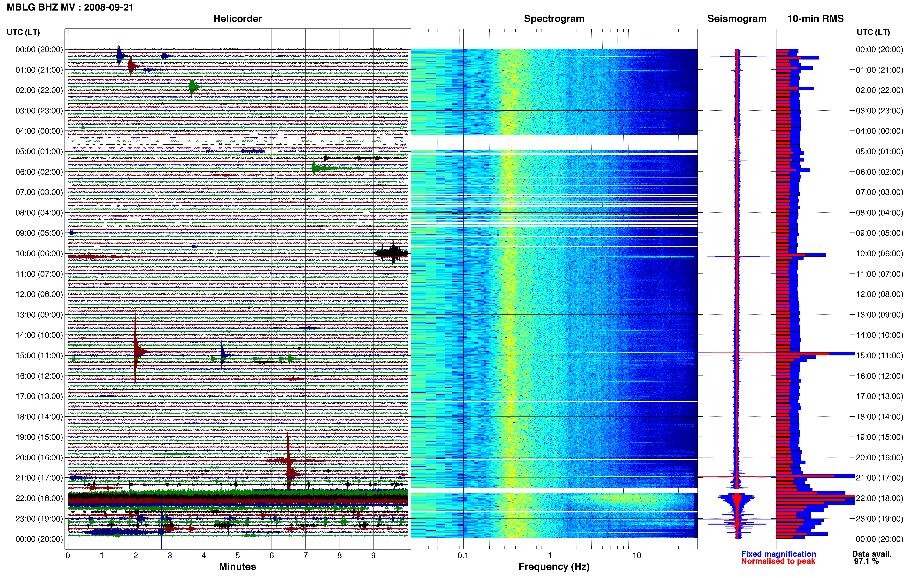
Task: Select the 10-min RMS panel heading
Action: pyautogui.click(x=816, y=19)
